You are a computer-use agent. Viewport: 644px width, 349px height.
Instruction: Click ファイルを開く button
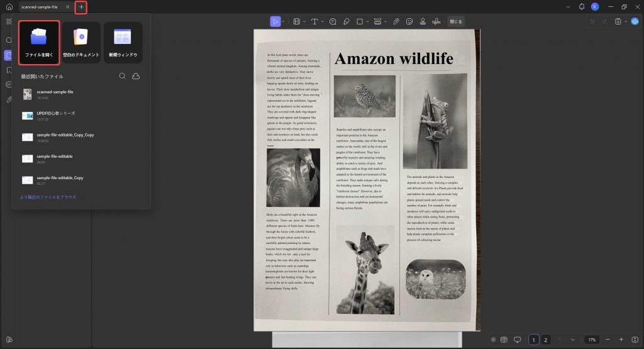[x=39, y=43]
